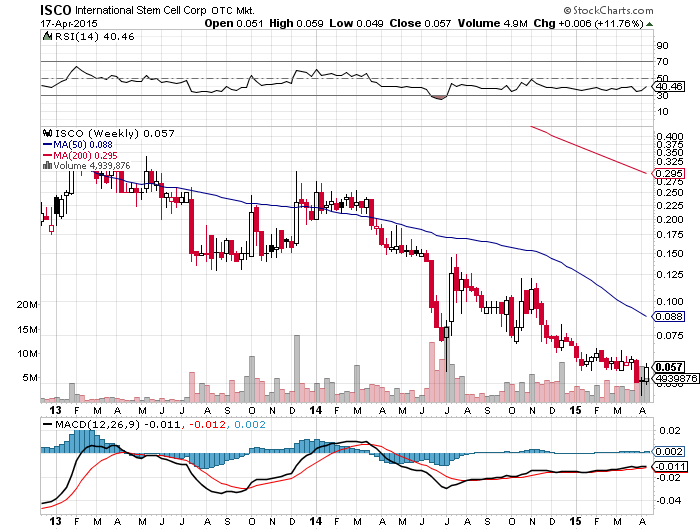The image size is (700, 530).
Task: Click the 0.002 histogram tag on MACD right axis
Action: pos(669,451)
